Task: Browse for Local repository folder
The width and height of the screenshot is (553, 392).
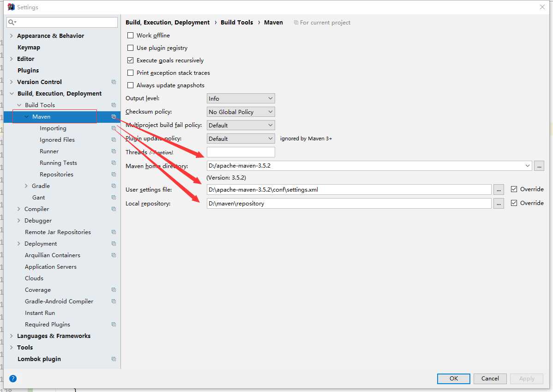Action: (499, 203)
